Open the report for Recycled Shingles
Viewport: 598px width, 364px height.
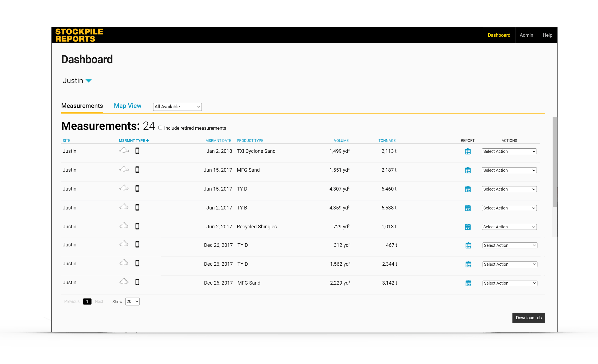[x=468, y=227]
